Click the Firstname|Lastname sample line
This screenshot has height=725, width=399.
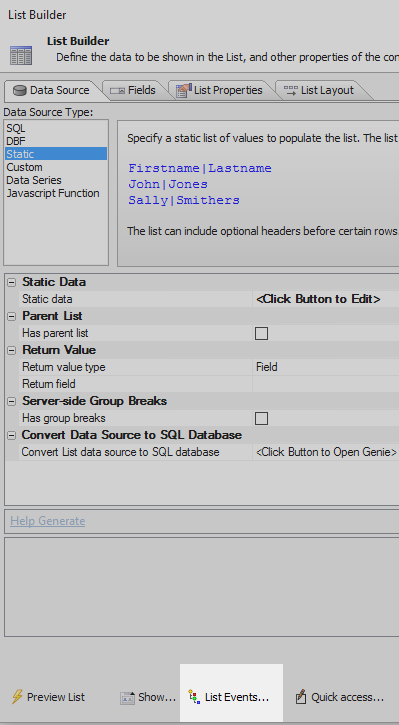click(x=200, y=168)
